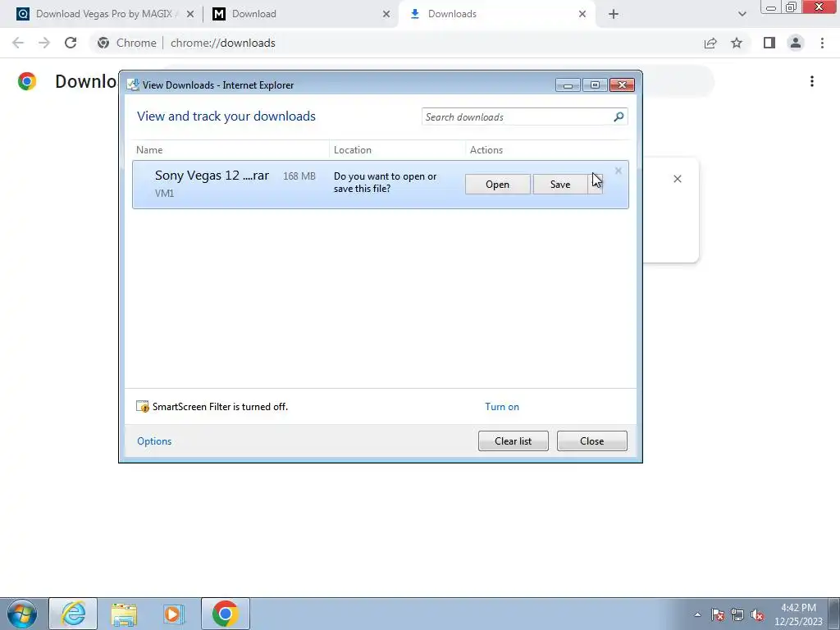This screenshot has height=630, width=840.
Task: Switch to Chrome on the taskbar
Action: point(226,614)
